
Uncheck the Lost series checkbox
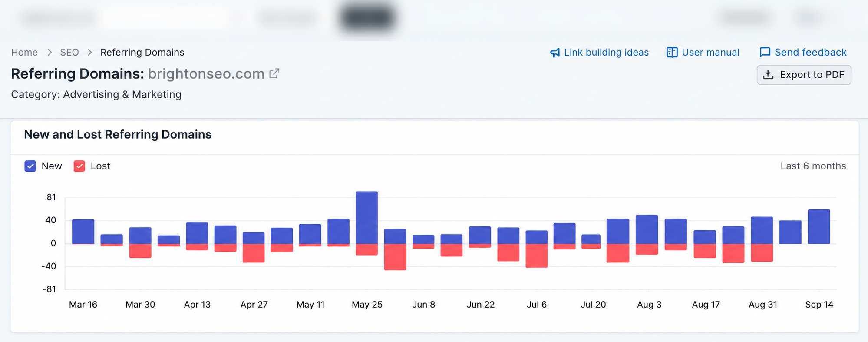[x=79, y=166]
